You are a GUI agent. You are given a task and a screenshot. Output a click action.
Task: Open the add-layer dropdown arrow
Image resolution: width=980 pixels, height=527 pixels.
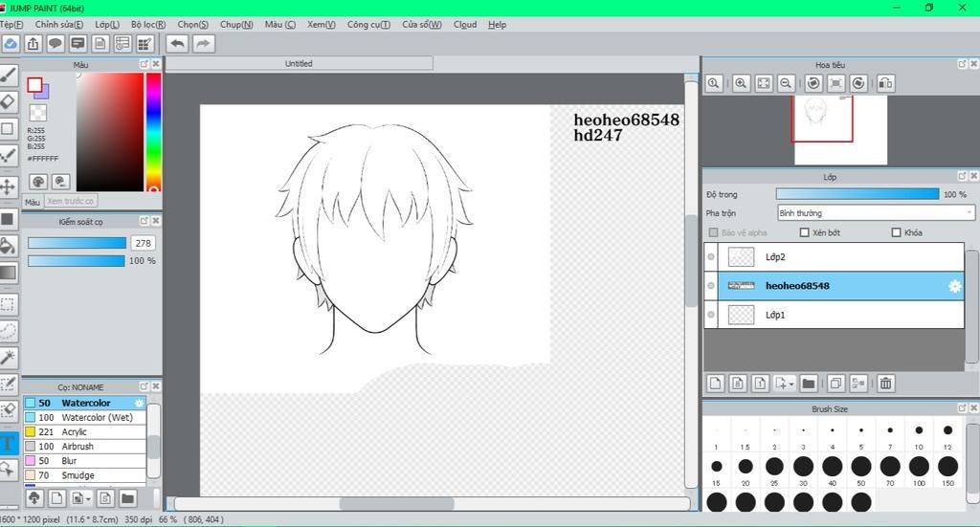click(791, 384)
